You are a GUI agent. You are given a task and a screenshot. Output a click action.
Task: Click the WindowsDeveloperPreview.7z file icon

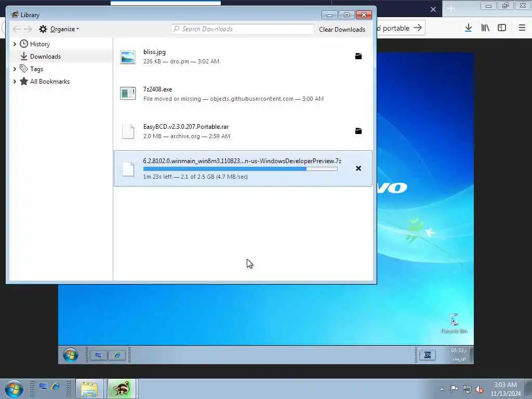click(x=128, y=169)
